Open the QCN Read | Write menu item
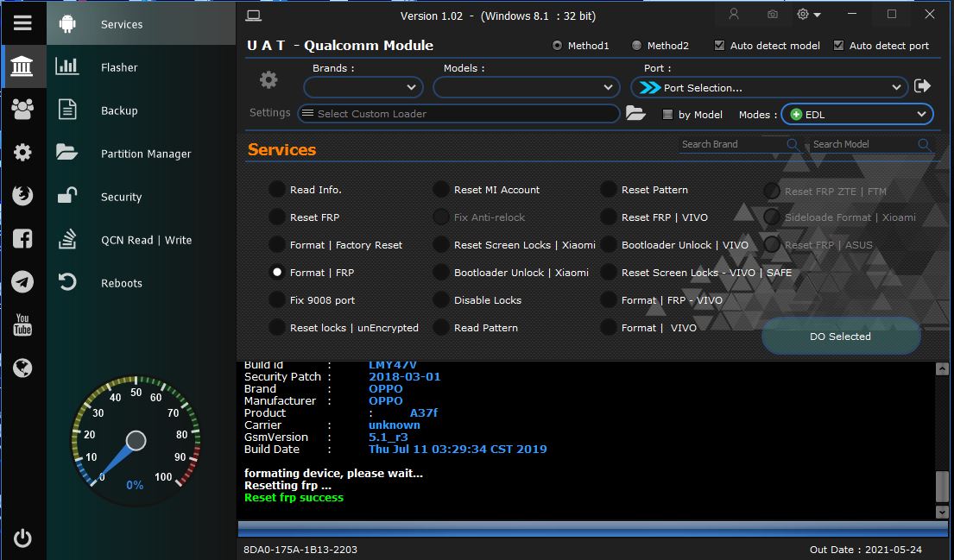 (x=141, y=240)
